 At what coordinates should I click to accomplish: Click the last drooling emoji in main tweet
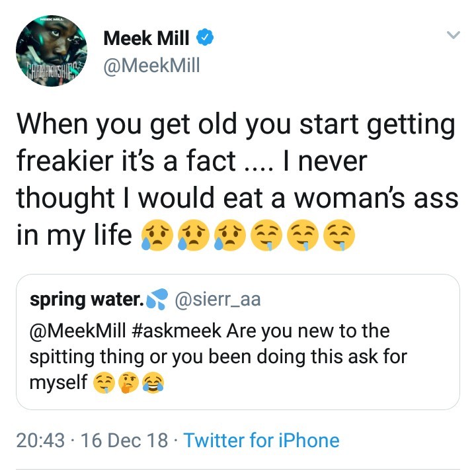coord(341,236)
